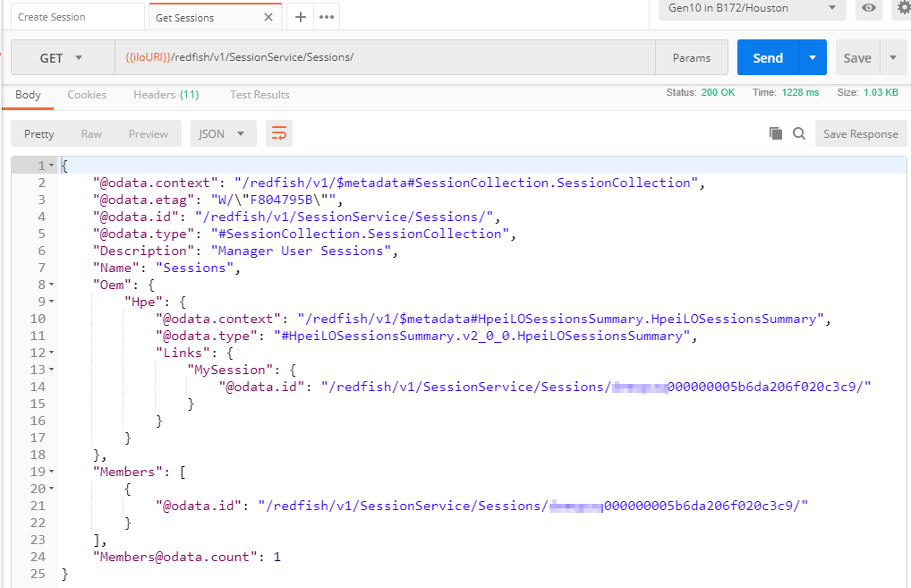The height and width of the screenshot is (588, 911).
Task: Click the new tab plus icon
Action: [x=301, y=17]
